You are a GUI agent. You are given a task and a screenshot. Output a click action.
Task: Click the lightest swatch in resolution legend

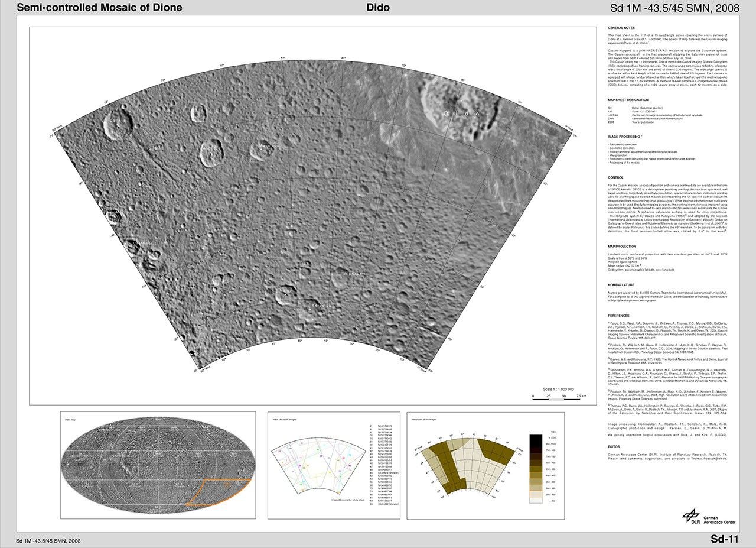[536, 500]
